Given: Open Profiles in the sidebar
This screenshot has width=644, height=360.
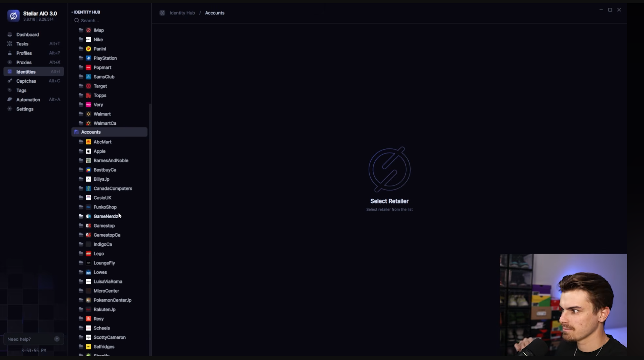Looking at the screenshot, I should [34, 53].
